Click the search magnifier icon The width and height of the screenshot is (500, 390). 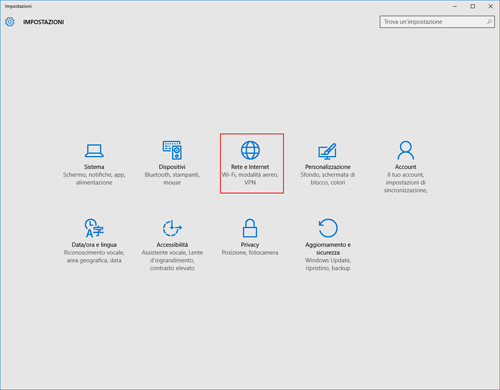[x=489, y=22]
